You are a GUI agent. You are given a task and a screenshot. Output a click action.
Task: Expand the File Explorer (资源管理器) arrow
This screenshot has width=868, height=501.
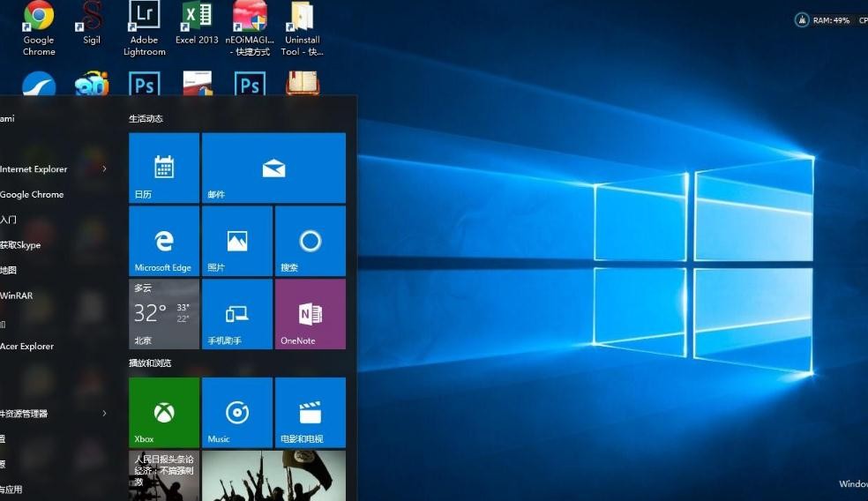104,413
